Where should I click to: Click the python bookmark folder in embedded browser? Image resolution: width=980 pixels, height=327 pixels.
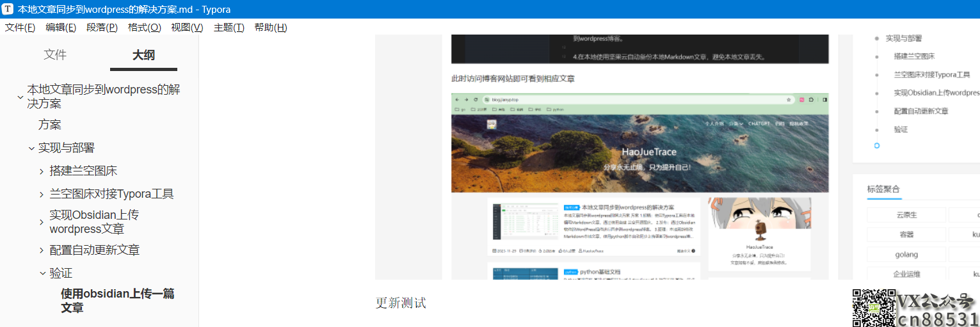click(556, 109)
